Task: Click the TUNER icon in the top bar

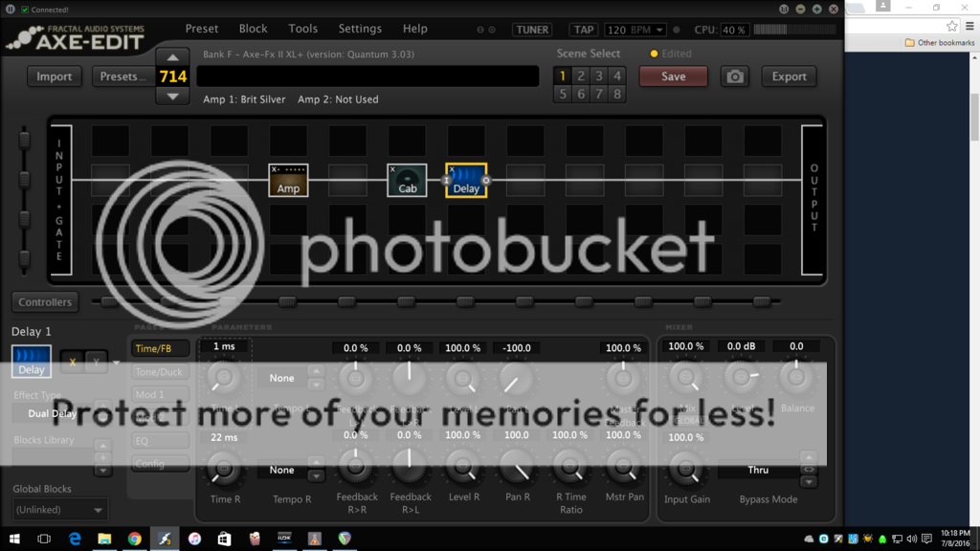Action: pos(532,29)
